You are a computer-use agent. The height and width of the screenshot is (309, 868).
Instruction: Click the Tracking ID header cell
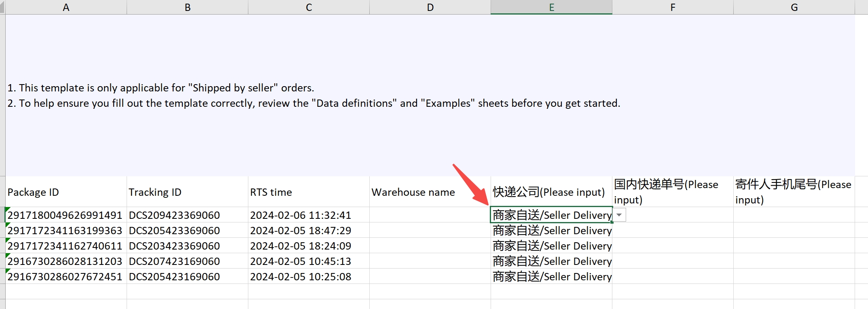[x=187, y=192]
